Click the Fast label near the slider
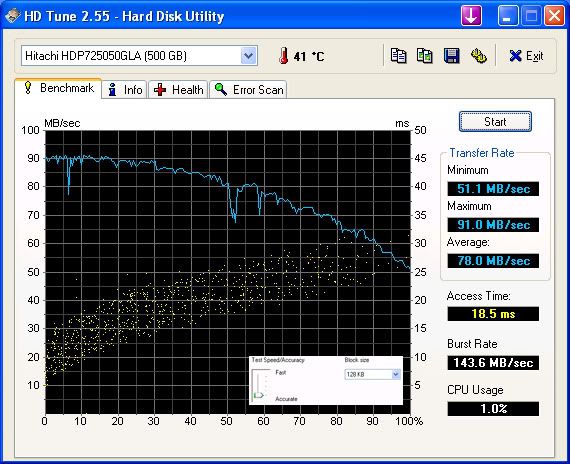This screenshot has height=464, width=570. (x=281, y=372)
